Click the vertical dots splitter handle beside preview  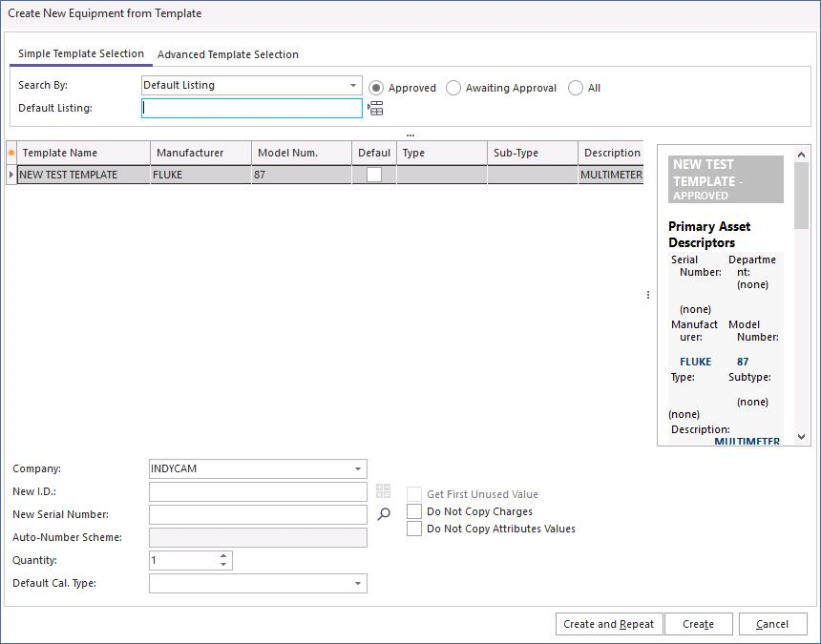pos(648,296)
